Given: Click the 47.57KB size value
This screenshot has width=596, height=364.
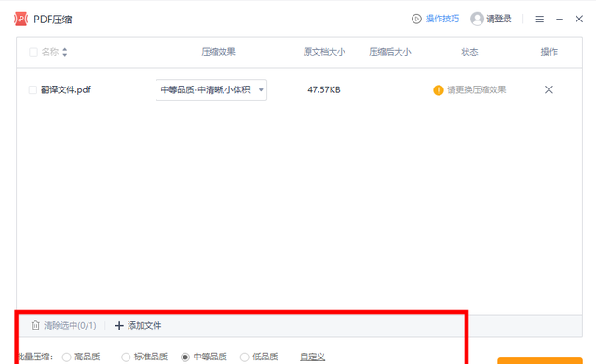Looking at the screenshot, I should (324, 89).
